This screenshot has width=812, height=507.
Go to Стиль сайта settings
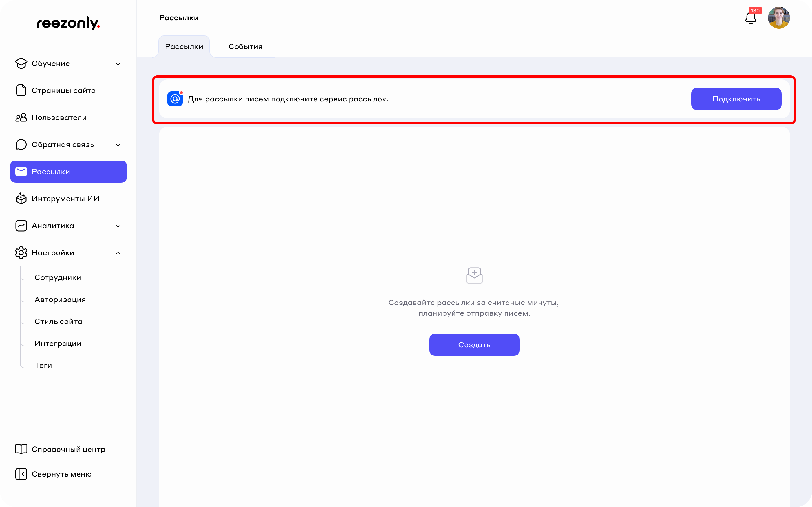point(58,321)
